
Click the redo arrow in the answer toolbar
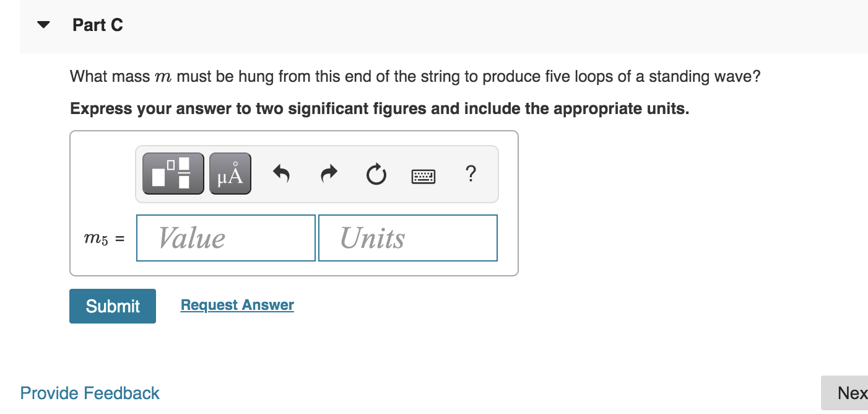pos(328,174)
